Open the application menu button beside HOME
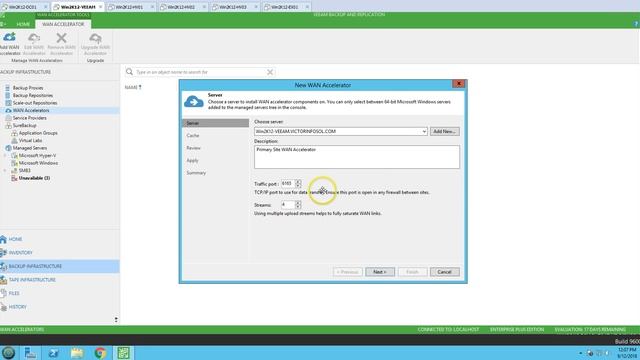This screenshot has width=640, height=360. click(4, 24)
